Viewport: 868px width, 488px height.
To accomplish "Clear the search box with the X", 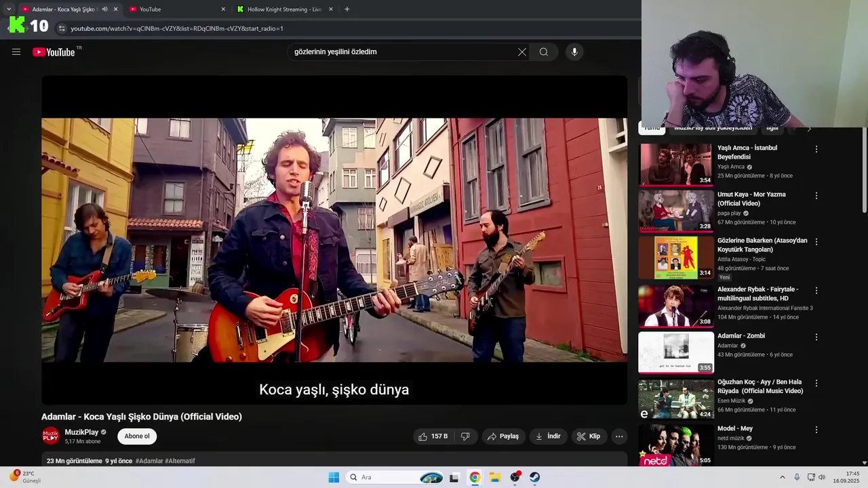I will (x=522, y=52).
